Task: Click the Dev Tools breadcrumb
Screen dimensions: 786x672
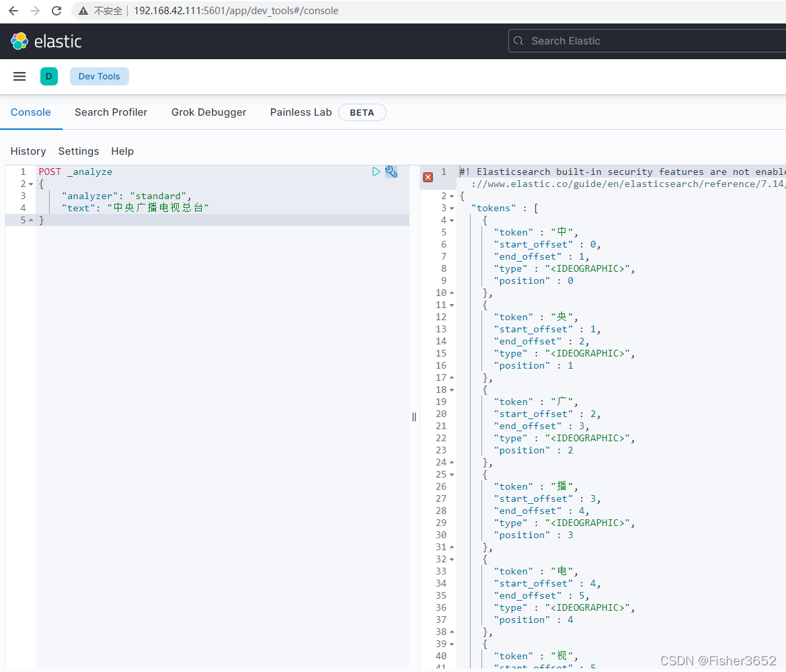Action: 100,76
